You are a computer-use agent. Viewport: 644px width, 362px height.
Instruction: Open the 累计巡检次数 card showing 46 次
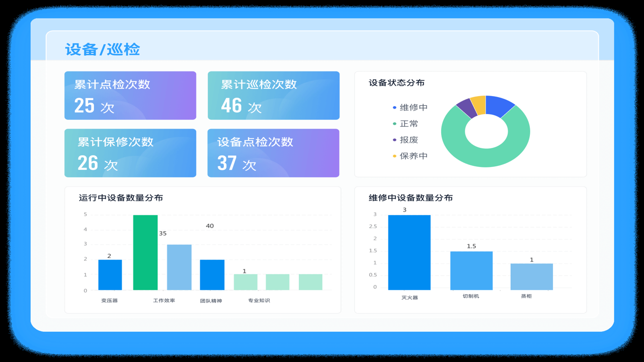coord(274,96)
